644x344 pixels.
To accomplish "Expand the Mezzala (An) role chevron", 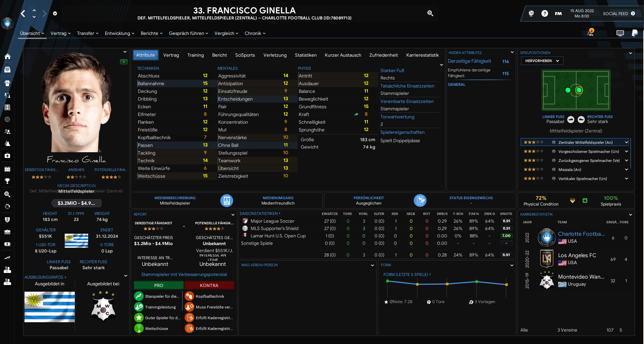I will [626, 170].
